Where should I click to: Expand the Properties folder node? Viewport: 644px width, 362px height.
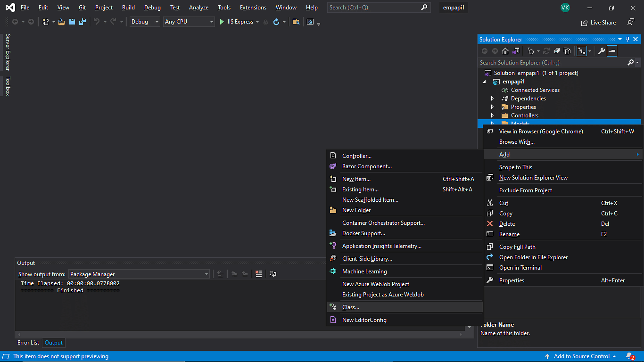point(493,107)
